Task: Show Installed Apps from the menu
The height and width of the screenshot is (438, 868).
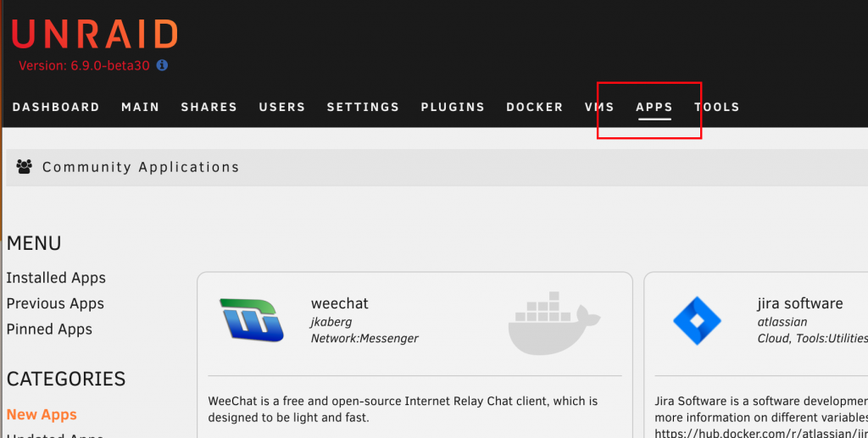Action: [56, 278]
